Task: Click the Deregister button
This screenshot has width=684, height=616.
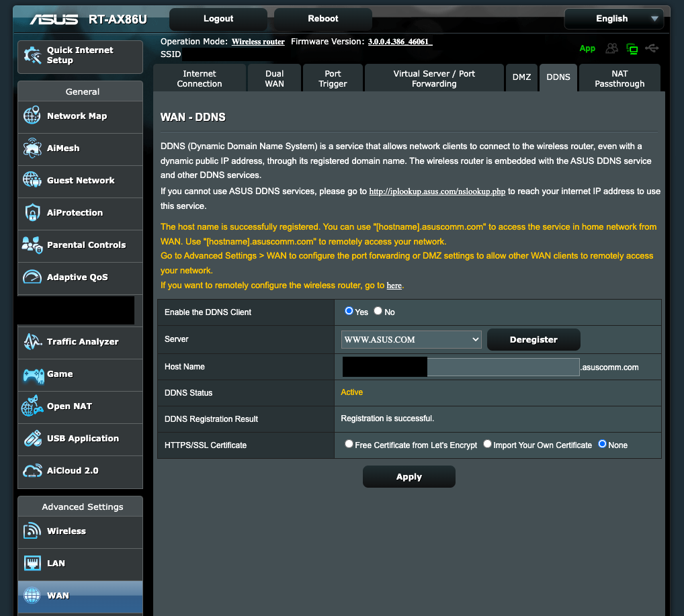Action: click(x=533, y=339)
